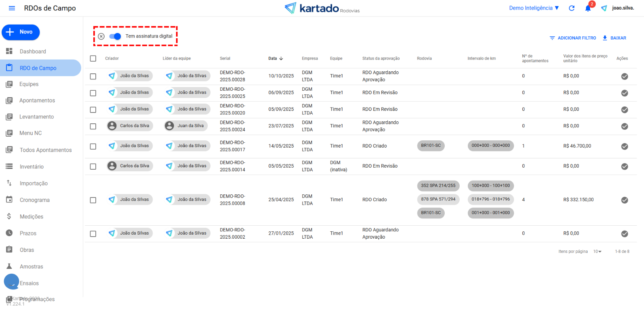Click the refresh icon in top bar

pos(572,8)
